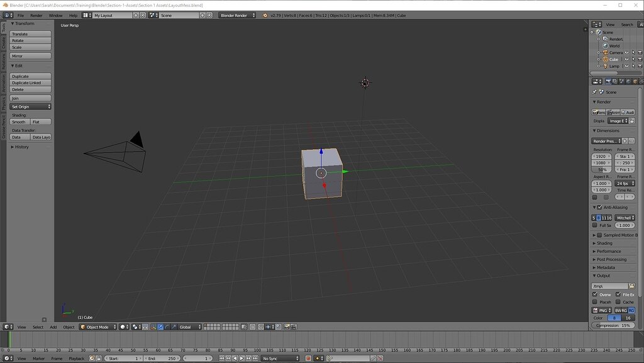
Task: Adjust the Compression slider in Output panel
Action: pyautogui.click(x=613, y=325)
